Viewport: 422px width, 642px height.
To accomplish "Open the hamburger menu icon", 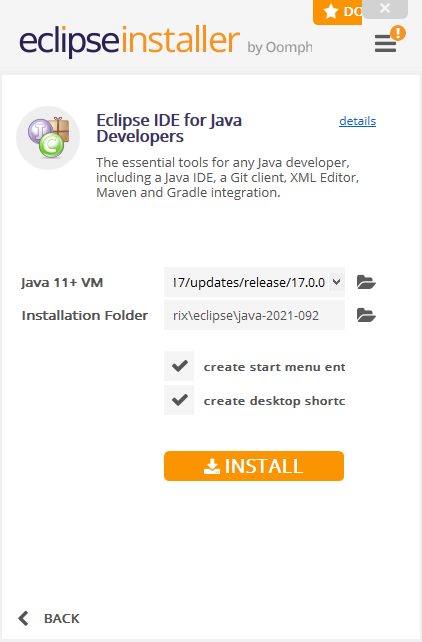I will pyautogui.click(x=385, y=43).
